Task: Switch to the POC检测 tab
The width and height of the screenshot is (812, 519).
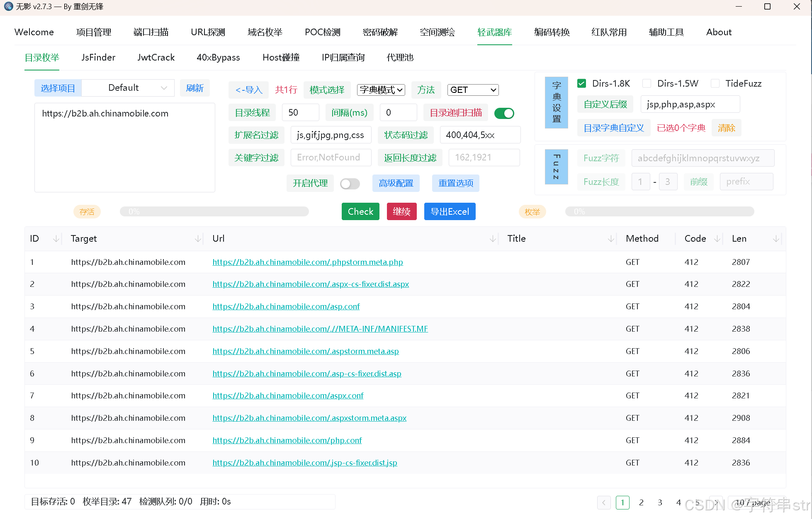Action: pyautogui.click(x=322, y=32)
